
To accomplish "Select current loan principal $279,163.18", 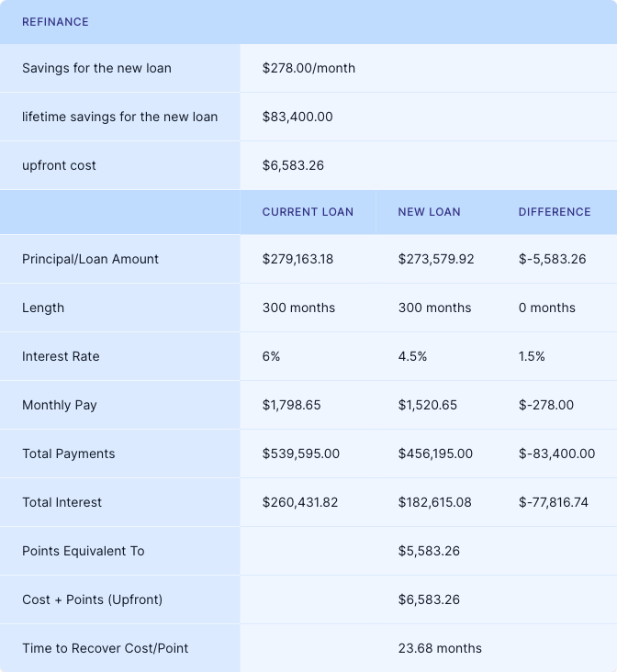I will (297, 259).
